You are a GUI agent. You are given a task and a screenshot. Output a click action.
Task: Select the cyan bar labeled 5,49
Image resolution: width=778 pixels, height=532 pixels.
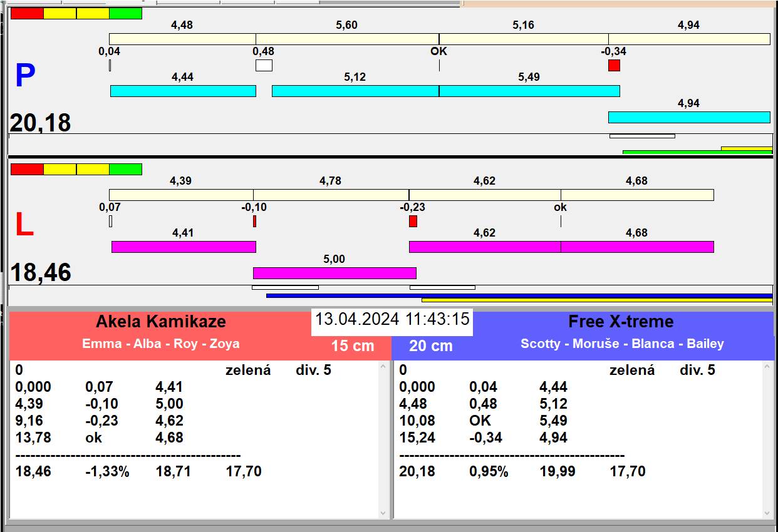point(529,91)
